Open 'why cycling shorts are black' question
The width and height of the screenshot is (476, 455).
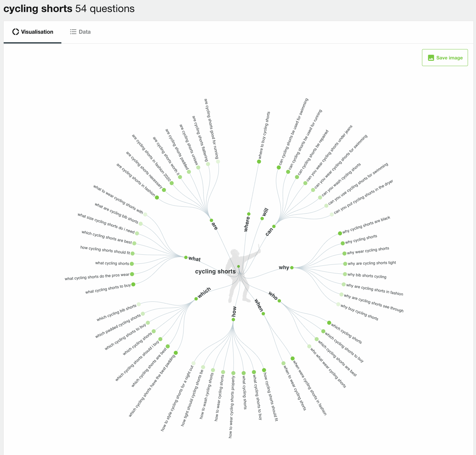[x=366, y=225]
